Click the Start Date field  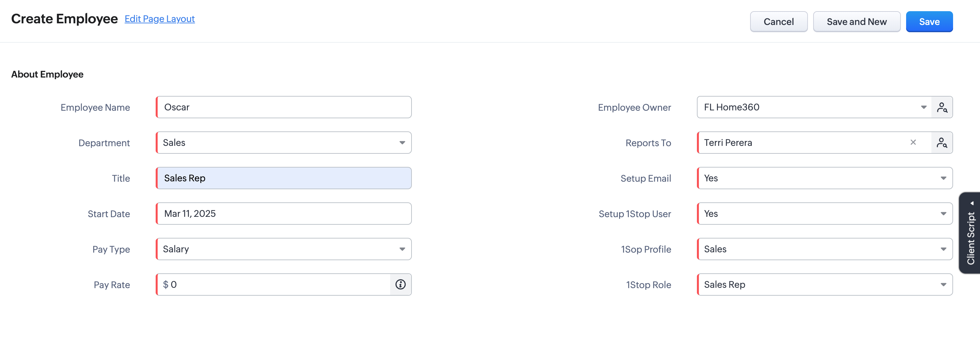click(x=284, y=214)
